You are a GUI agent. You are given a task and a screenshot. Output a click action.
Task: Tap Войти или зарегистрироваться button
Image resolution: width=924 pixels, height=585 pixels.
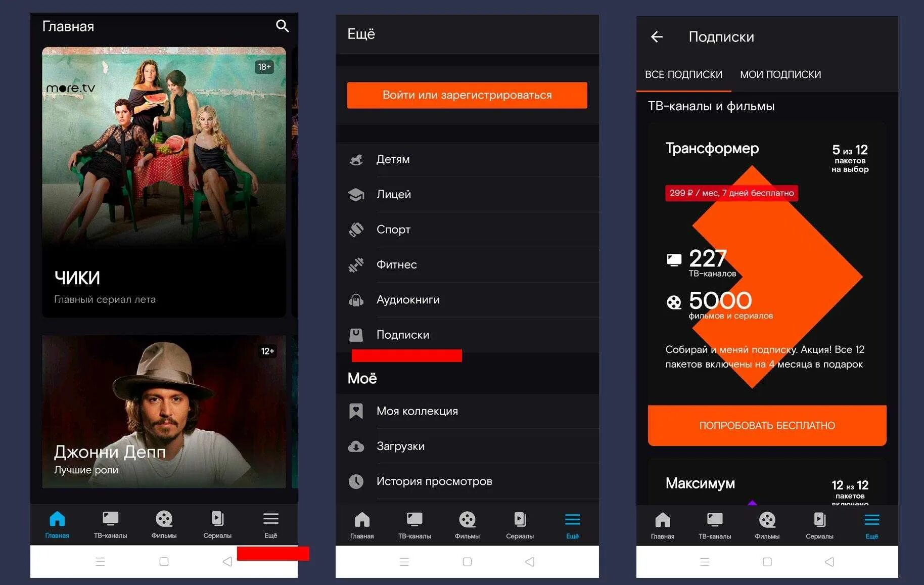[x=467, y=95]
